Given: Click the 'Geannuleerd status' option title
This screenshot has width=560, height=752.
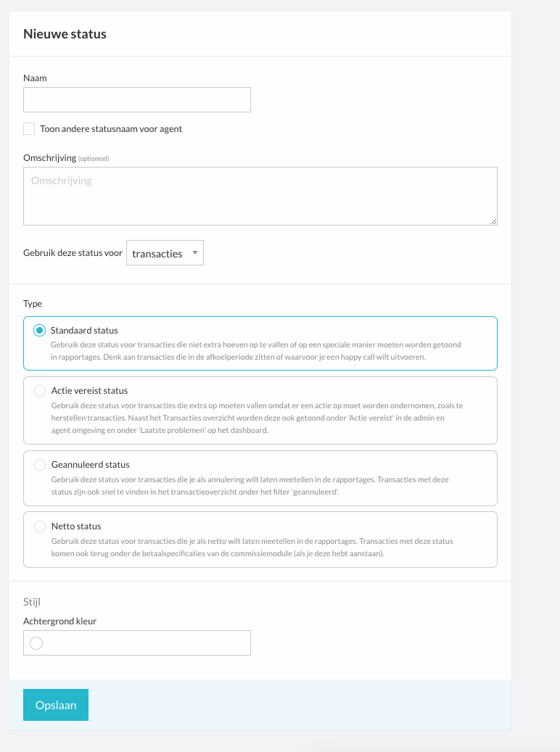Looking at the screenshot, I should coord(90,465).
